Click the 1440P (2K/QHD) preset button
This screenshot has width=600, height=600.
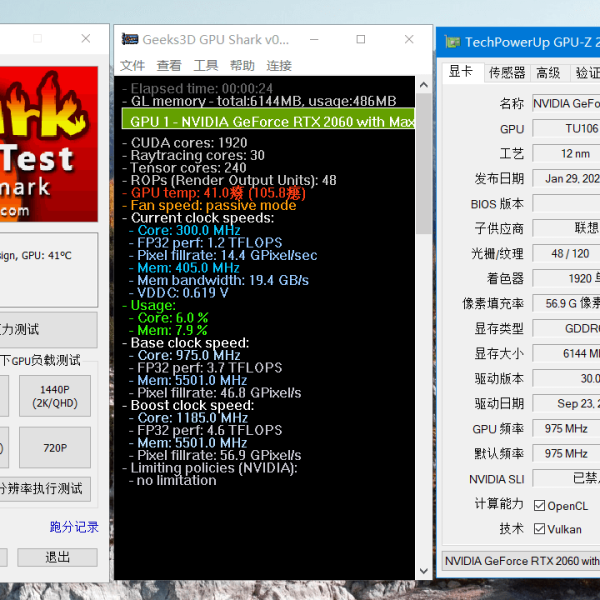point(55,396)
